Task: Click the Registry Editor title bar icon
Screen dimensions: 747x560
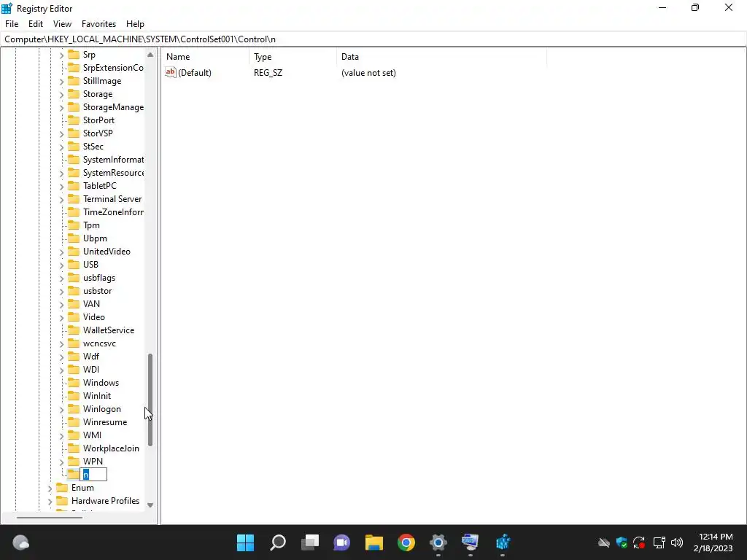Action: point(7,8)
